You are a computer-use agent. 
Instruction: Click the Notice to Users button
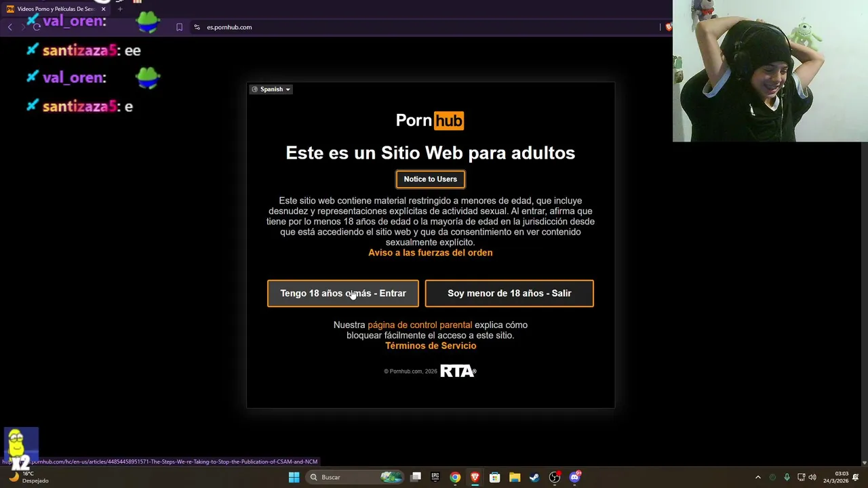431,179
